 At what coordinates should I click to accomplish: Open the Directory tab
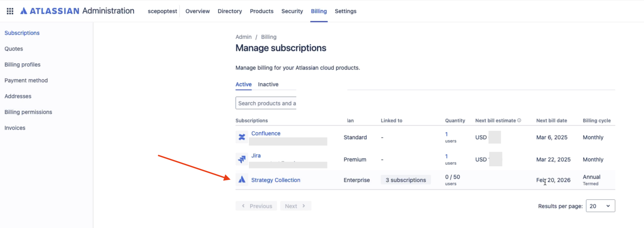pyautogui.click(x=230, y=11)
